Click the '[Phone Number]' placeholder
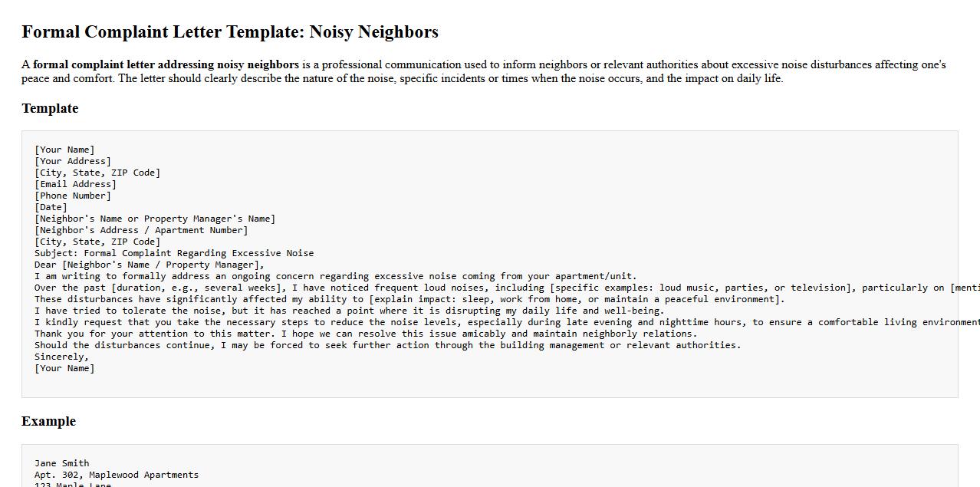 pos(73,196)
